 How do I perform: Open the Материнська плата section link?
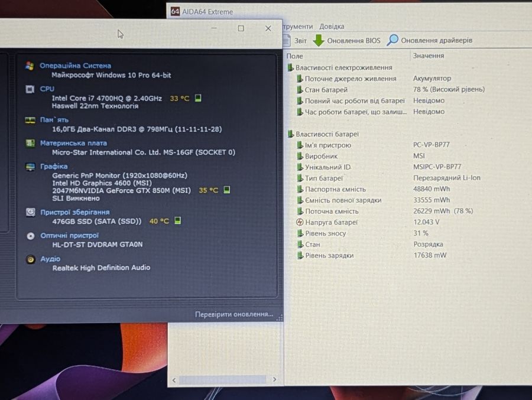[x=74, y=143]
